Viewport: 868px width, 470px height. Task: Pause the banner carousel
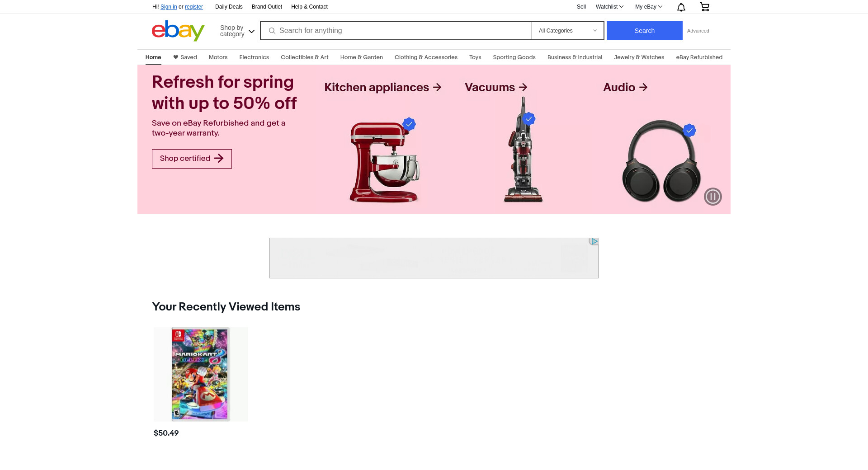point(712,197)
